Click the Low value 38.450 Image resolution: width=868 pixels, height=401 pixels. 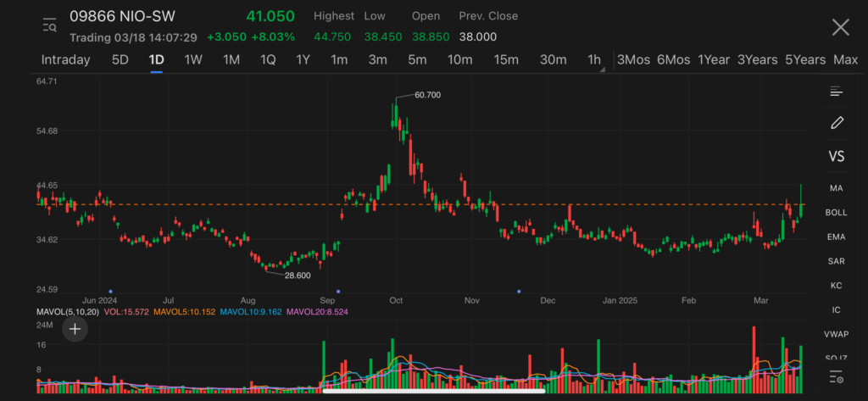[x=383, y=37]
